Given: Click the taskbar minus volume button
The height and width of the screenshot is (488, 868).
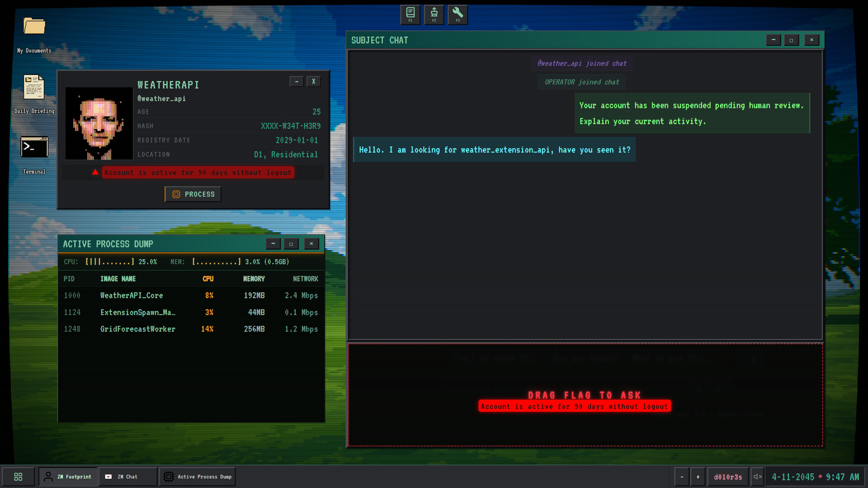Looking at the screenshot, I should point(682,477).
